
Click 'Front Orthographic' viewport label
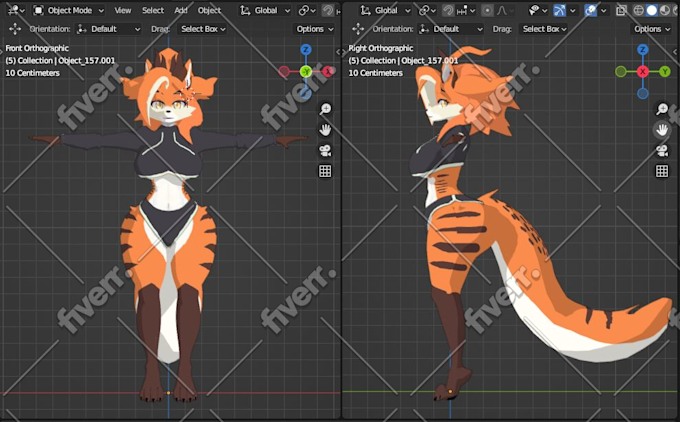pos(37,48)
